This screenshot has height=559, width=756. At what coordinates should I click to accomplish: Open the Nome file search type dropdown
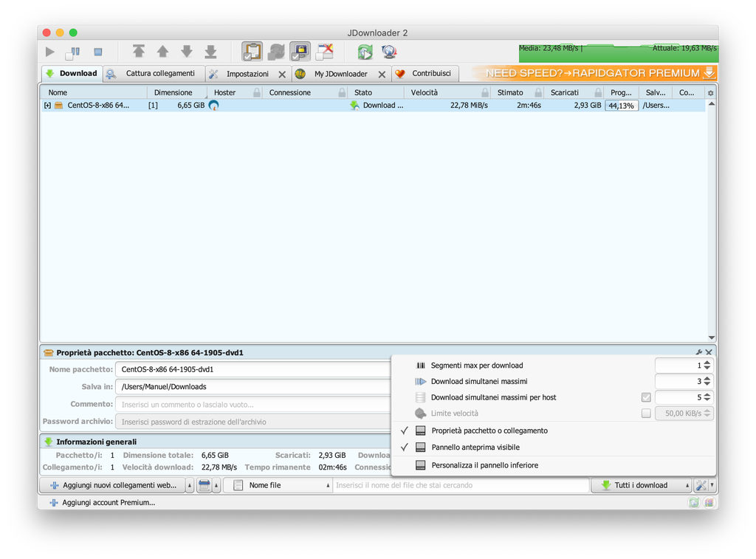(278, 485)
